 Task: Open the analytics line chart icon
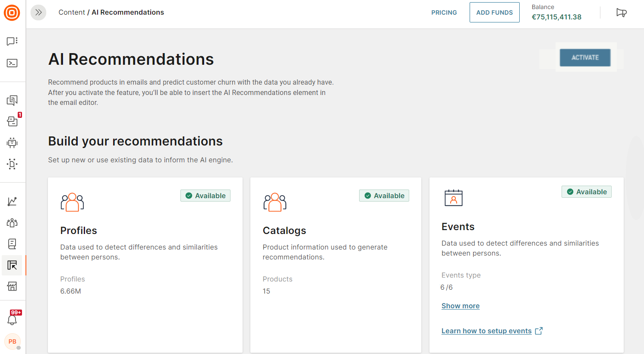coord(12,201)
